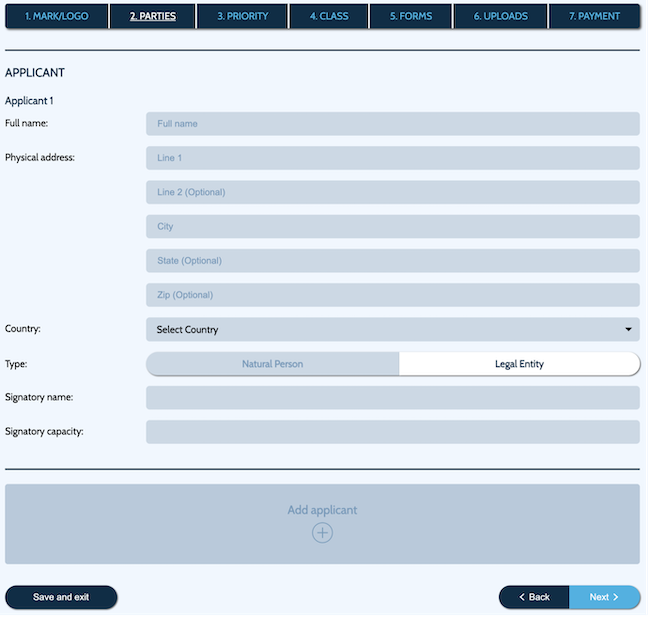Click the Country dropdown arrow
This screenshot has width=650, height=617.
[628, 329]
